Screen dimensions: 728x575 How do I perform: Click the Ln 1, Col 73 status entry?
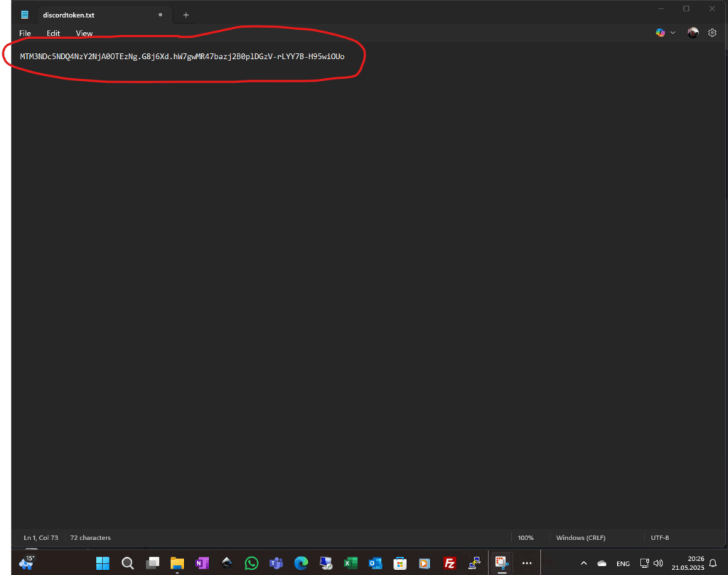pos(41,538)
